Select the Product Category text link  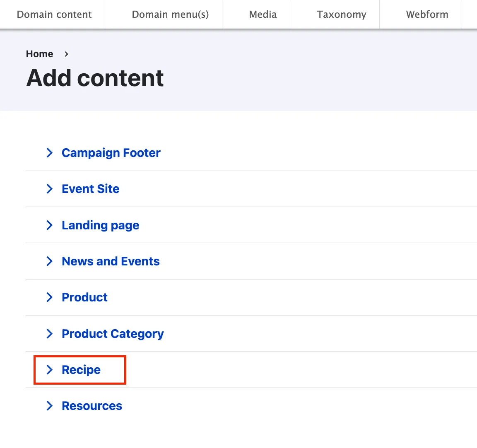(x=113, y=334)
